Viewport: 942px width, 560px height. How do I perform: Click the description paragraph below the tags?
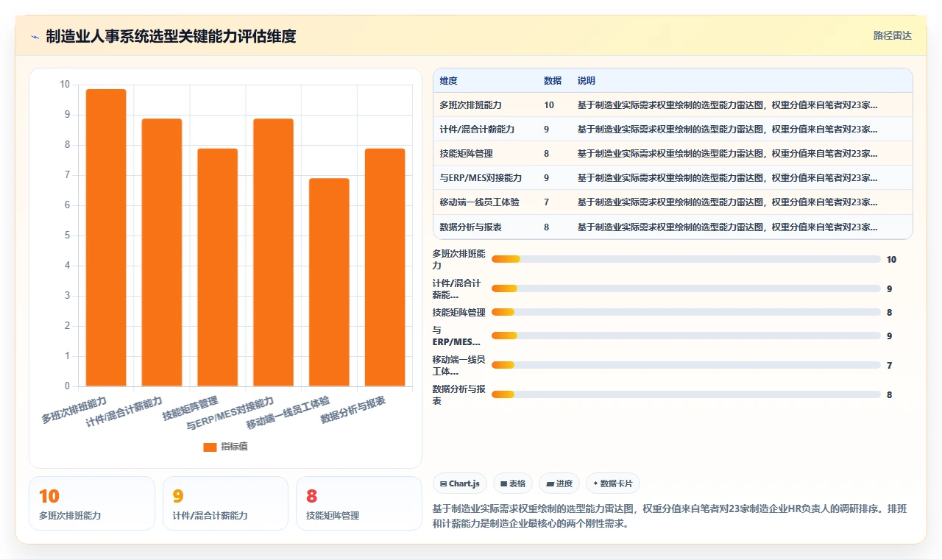click(x=670, y=517)
